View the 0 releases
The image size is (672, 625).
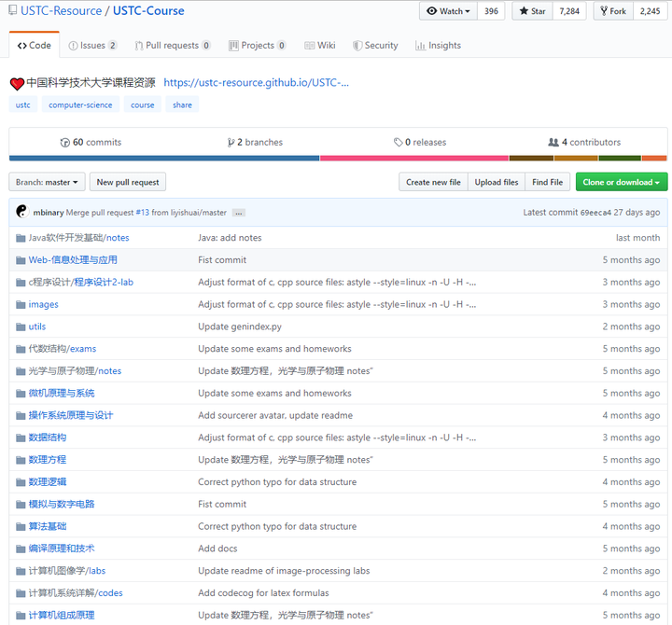point(420,142)
